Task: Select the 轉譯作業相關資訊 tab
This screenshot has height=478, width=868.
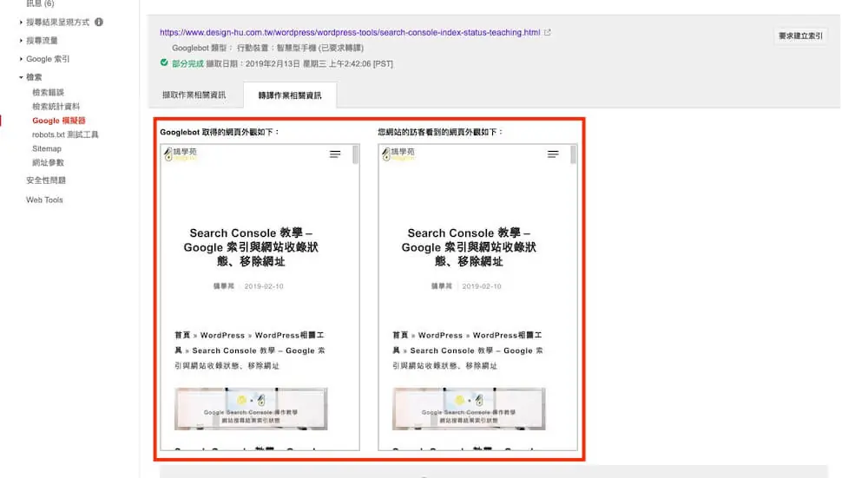Action: (290, 95)
